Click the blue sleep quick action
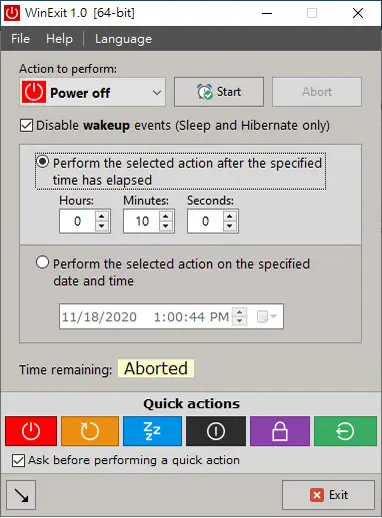Image resolution: width=382 pixels, height=518 pixels. [152, 431]
